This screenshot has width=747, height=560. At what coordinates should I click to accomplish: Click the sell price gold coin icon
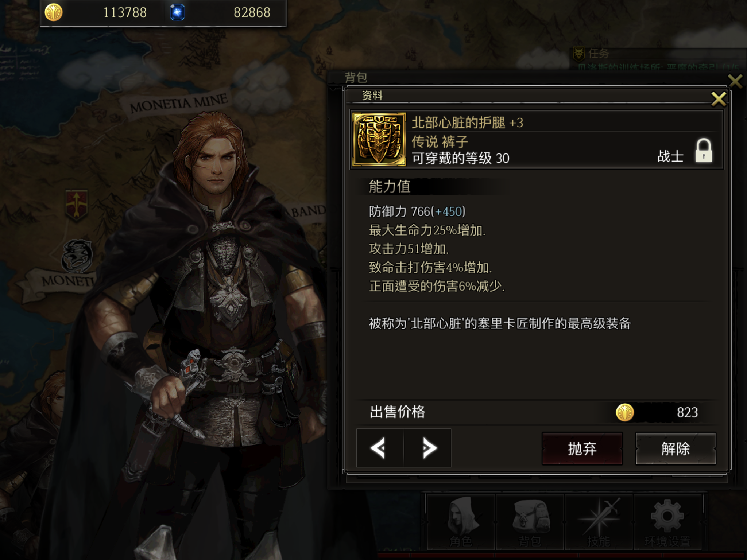pos(624,412)
